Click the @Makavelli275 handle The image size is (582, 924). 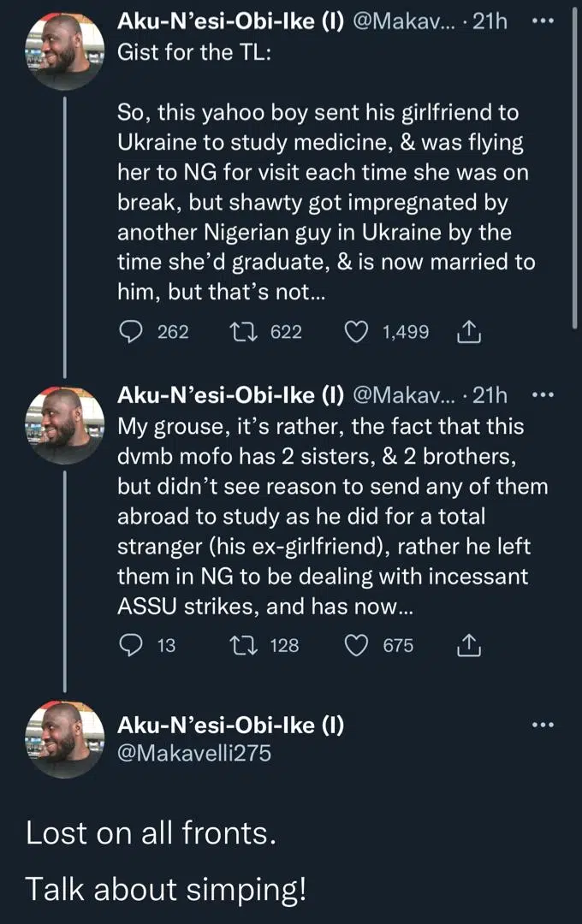[198, 753]
